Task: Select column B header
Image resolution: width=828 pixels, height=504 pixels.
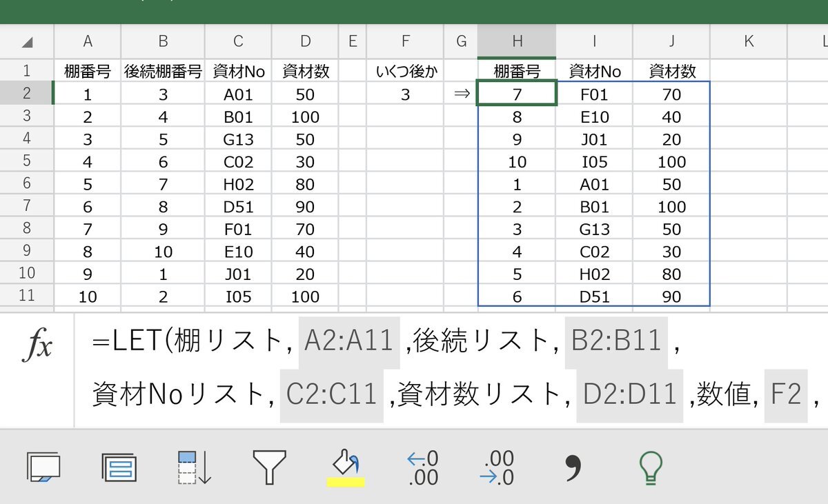Action: (x=163, y=41)
